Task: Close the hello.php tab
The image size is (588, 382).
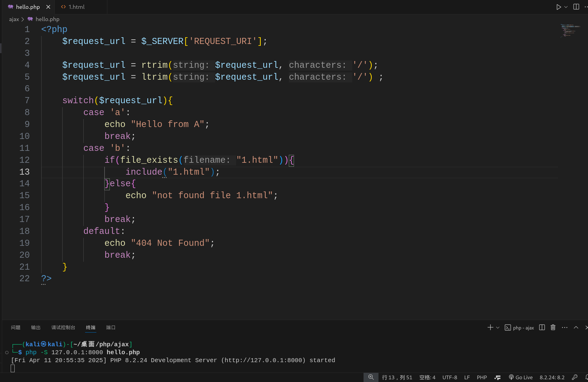Action: pos(48,7)
